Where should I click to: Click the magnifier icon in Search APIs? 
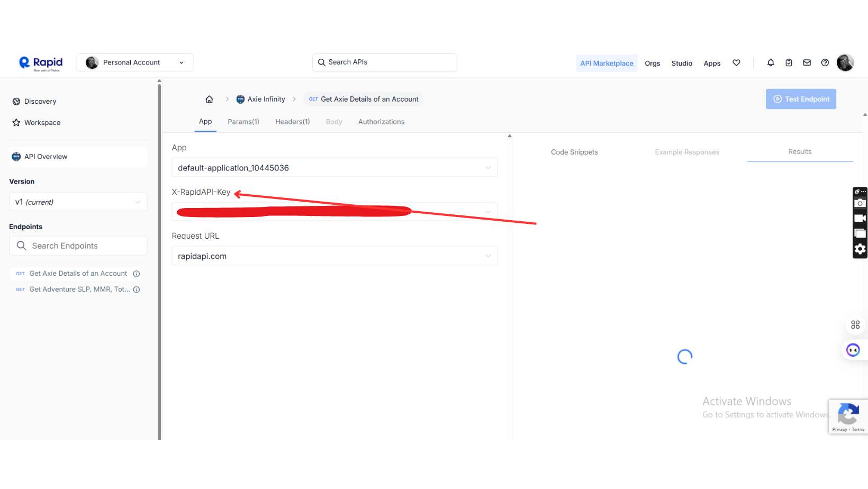pos(321,62)
